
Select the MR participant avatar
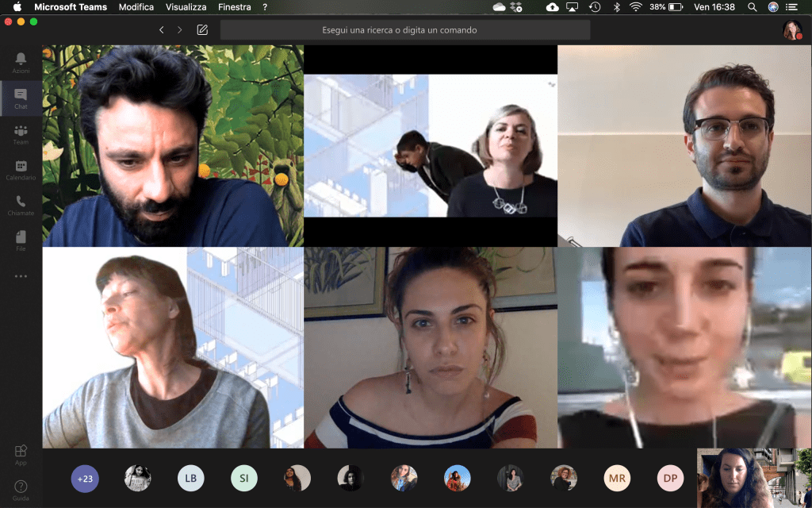[x=617, y=478]
